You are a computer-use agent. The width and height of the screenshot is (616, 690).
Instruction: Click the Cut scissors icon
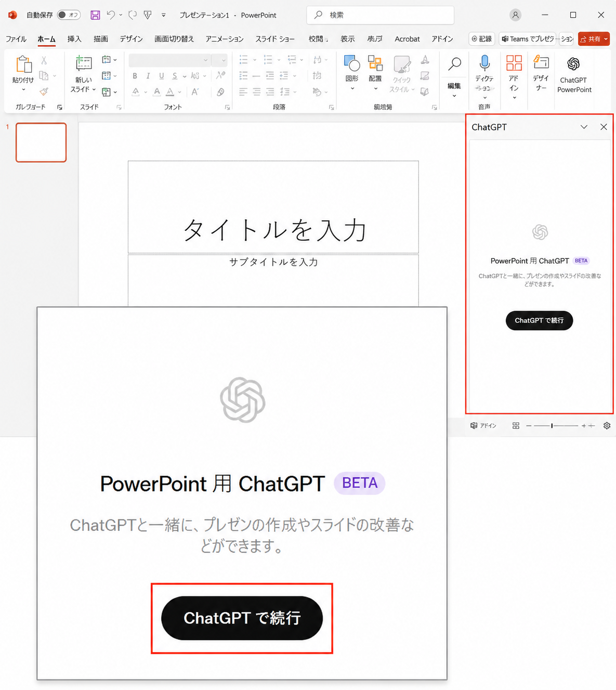tap(44, 61)
